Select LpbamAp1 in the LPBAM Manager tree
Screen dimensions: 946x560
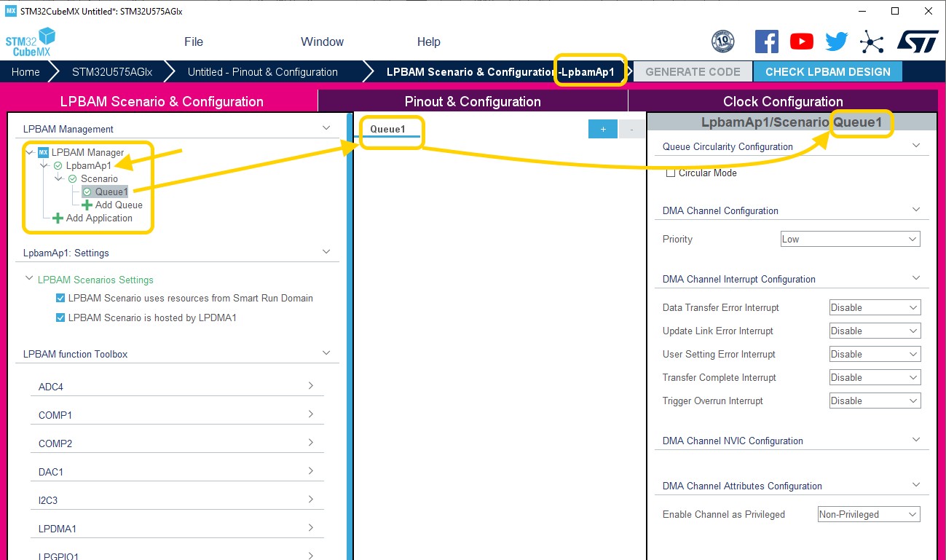tap(89, 165)
